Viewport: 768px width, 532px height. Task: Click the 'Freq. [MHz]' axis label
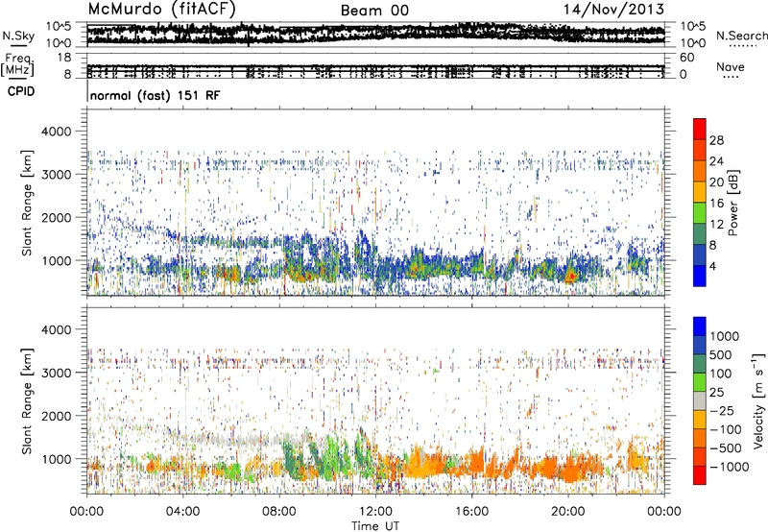click(18, 65)
